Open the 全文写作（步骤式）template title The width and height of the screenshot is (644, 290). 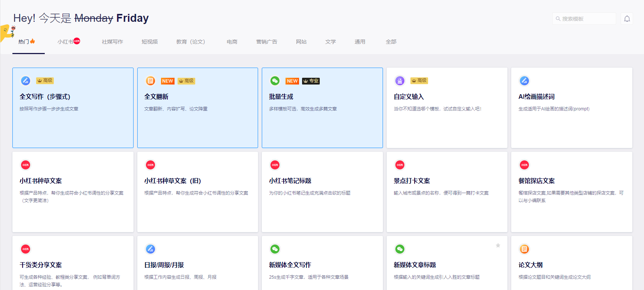pyautogui.click(x=45, y=97)
